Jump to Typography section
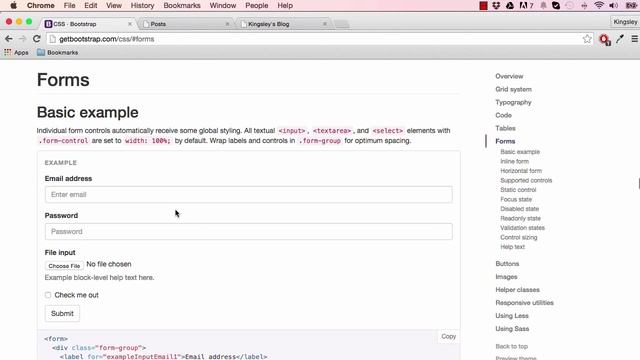 [513, 102]
